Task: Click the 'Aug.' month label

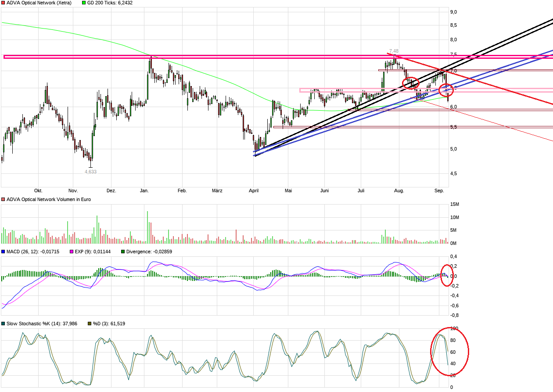Action: point(399,191)
